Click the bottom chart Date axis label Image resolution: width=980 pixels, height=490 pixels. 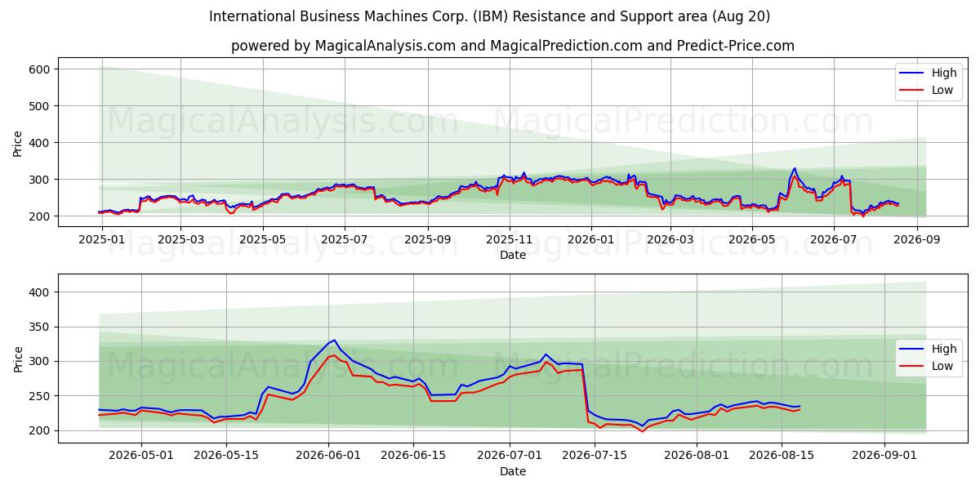[x=512, y=471]
